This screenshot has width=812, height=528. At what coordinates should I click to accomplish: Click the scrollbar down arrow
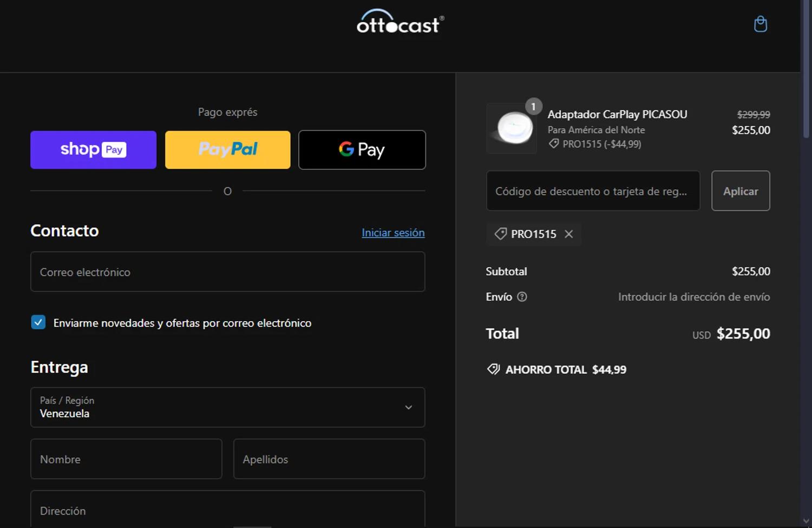[x=806, y=521]
